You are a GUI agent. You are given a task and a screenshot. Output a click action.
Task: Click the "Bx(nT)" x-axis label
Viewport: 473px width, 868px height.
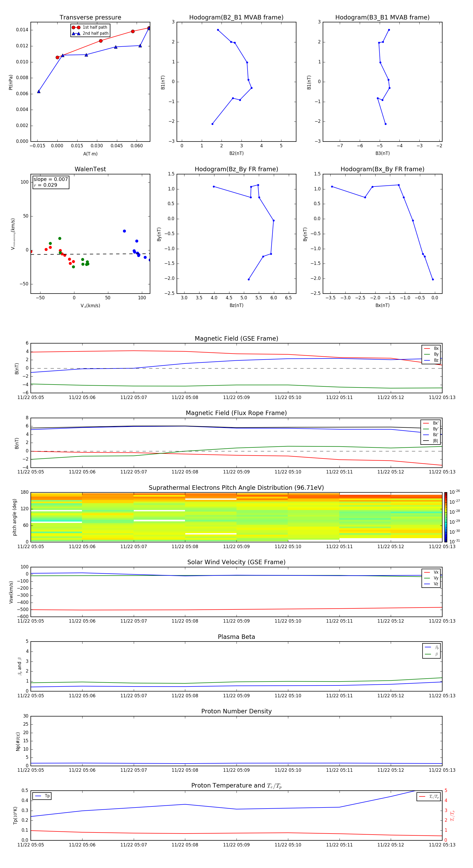click(382, 305)
